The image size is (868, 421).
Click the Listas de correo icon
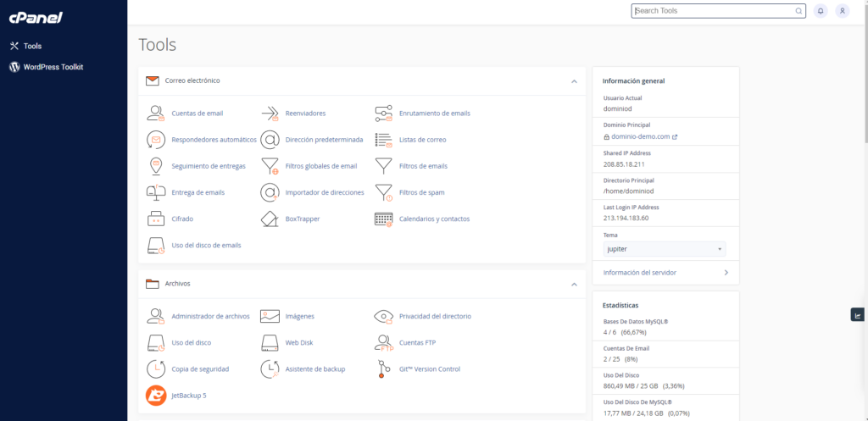click(x=384, y=140)
